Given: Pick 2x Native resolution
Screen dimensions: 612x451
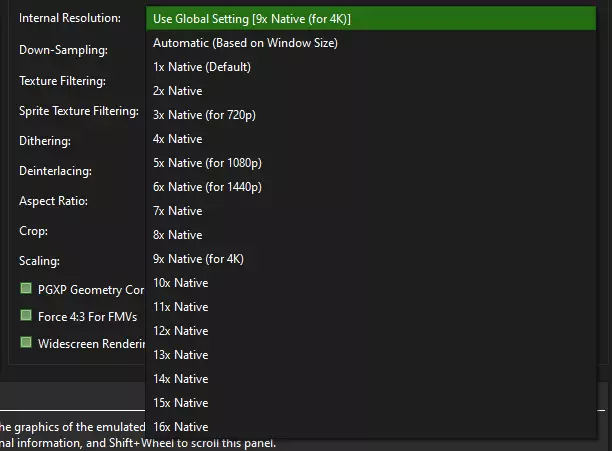Looking at the screenshot, I should 371,91.
